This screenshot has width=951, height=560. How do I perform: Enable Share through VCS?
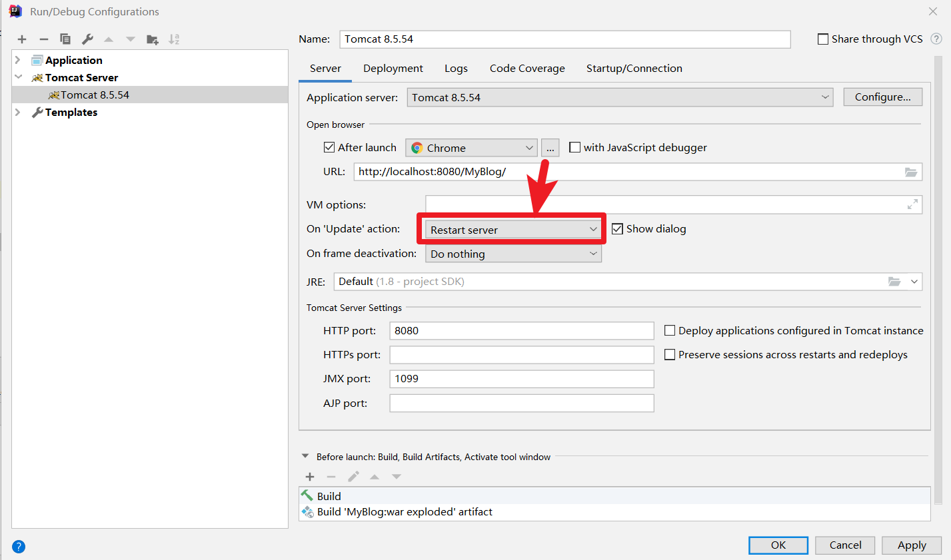pyautogui.click(x=823, y=39)
